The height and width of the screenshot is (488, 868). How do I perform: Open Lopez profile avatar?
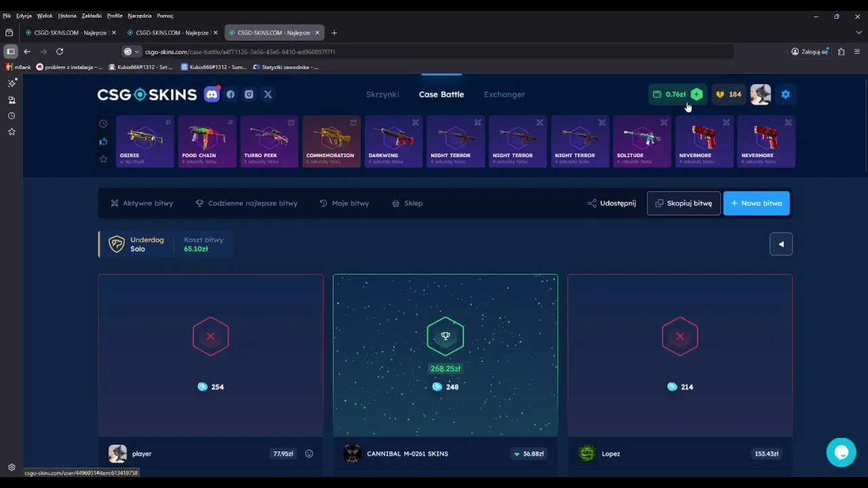(587, 453)
